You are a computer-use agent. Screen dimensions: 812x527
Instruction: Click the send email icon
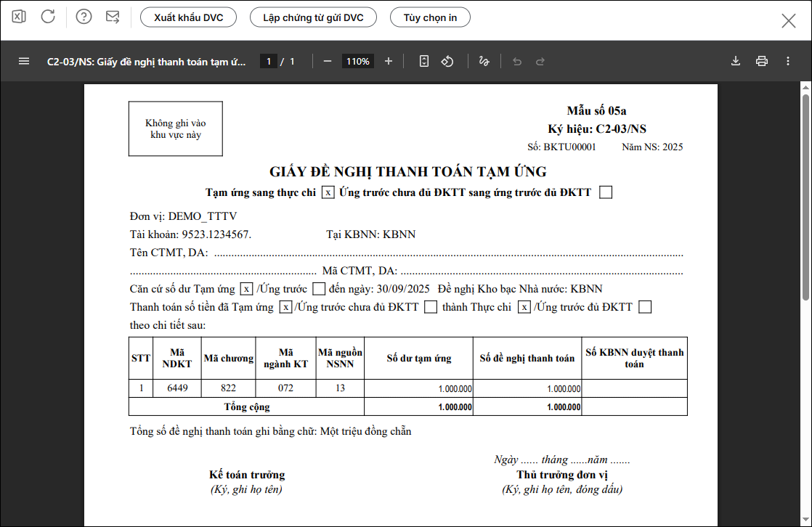113,17
